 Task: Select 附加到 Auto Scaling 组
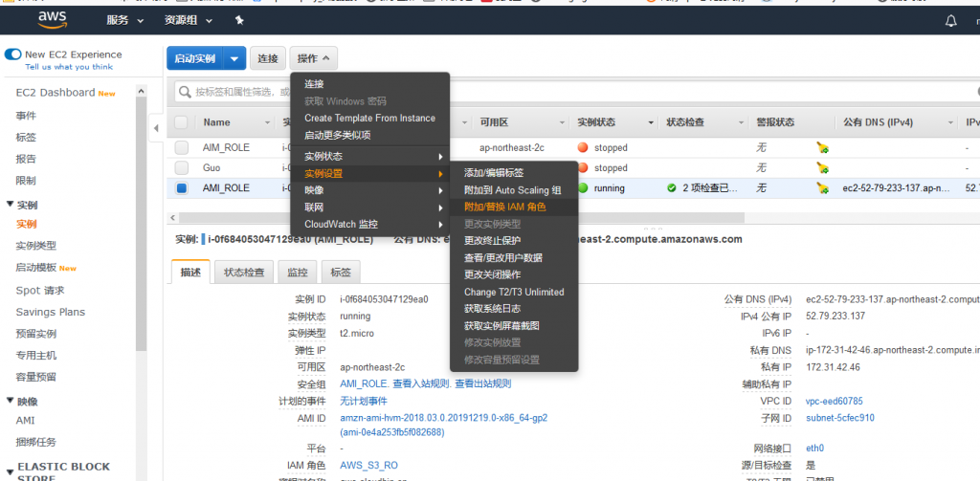(x=514, y=190)
